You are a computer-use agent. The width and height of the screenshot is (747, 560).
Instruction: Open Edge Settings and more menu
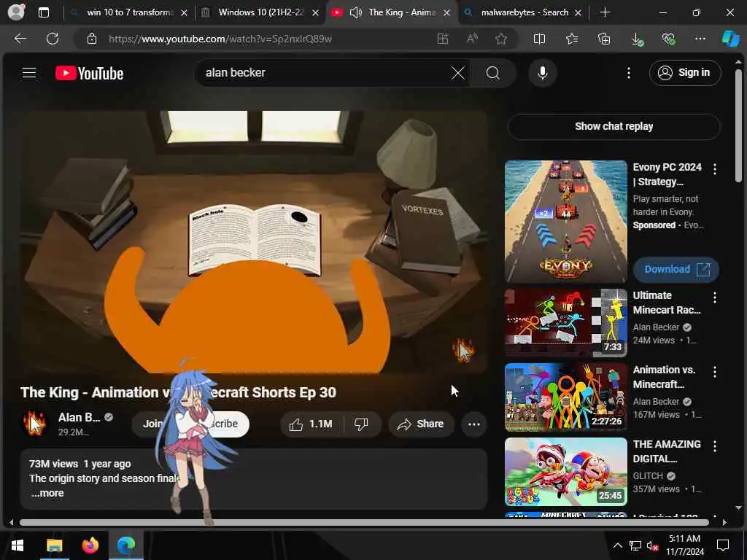700,39
